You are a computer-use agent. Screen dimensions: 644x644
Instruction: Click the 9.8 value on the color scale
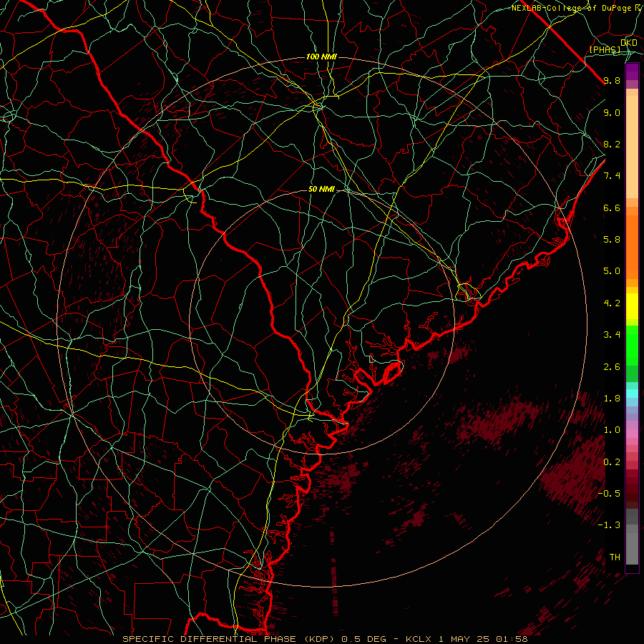612,80
